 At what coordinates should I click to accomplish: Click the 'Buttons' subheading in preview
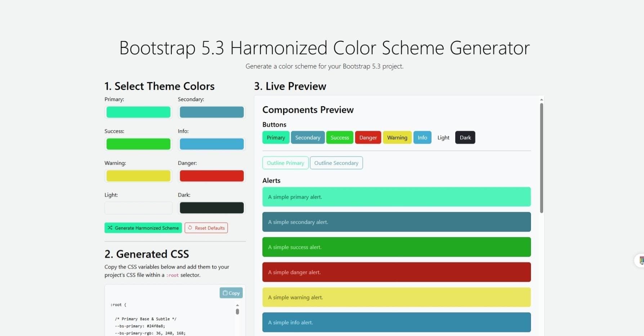[274, 124]
